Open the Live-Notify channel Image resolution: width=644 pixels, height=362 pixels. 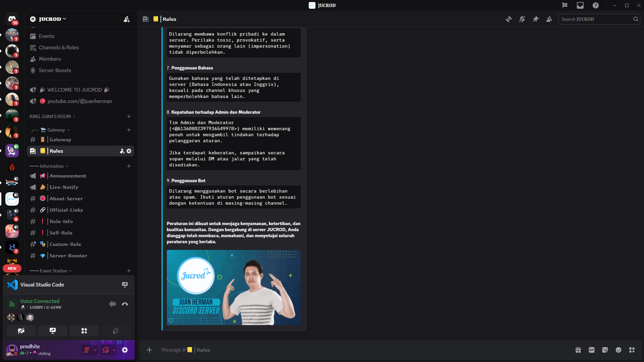[x=81, y=187]
